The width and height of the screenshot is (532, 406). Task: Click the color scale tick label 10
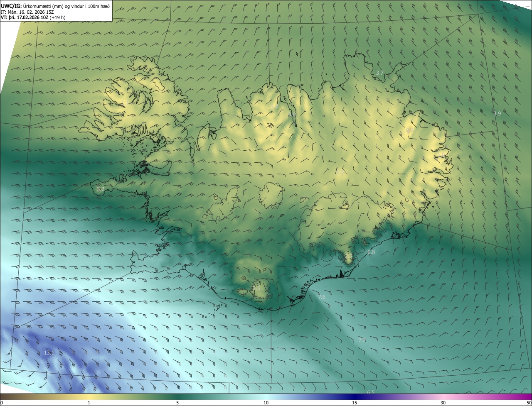(x=266, y=403)
